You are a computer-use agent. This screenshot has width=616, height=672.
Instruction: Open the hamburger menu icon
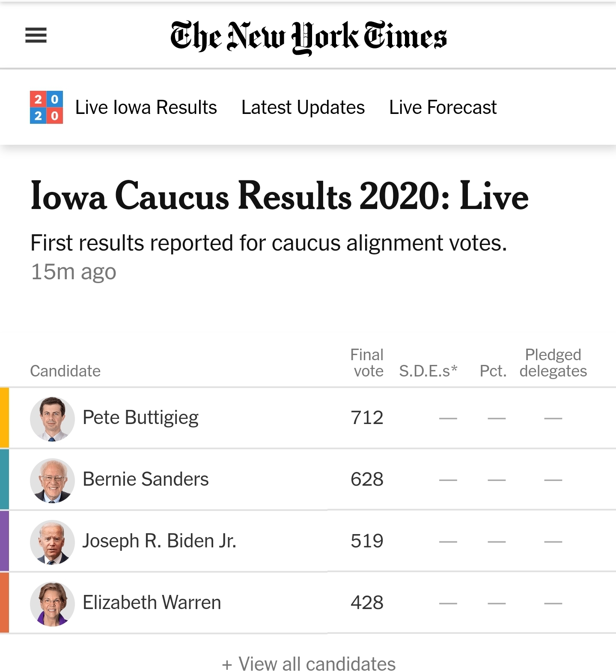[x=36, y=35]
